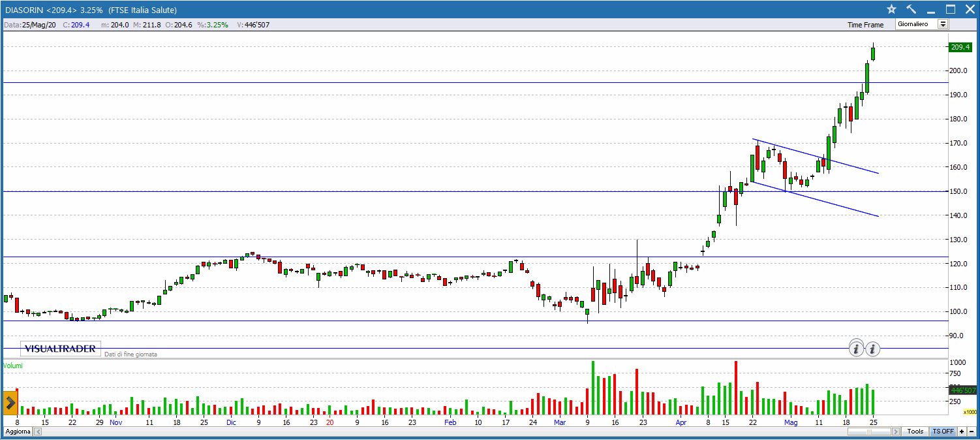Image resolution: width=980 pixels, height=440 pixels.
Task: Click the orange chevron panel expander
Action: (x=10, y=401)
